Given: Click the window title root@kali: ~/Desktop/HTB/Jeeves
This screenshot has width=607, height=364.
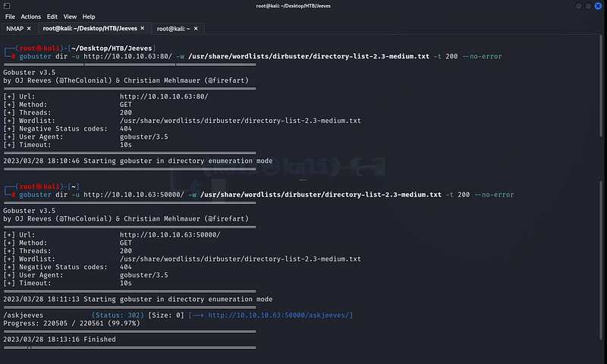Looking at the screenshot, I should pos(294,6).
